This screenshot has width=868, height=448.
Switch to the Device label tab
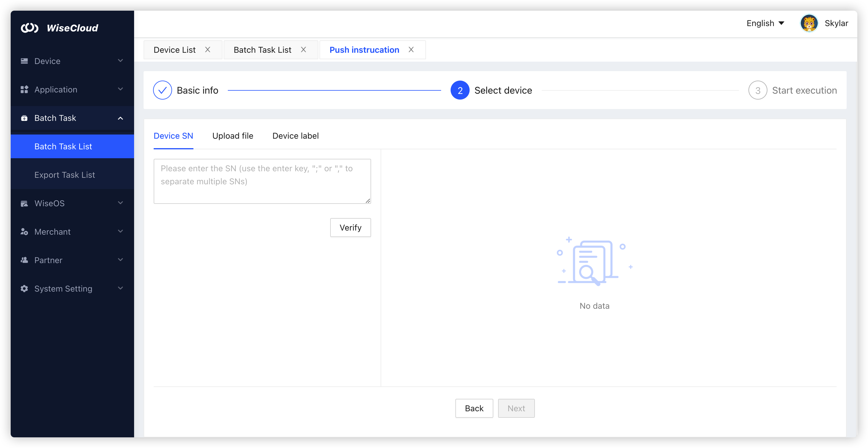(x=295, y=136)
